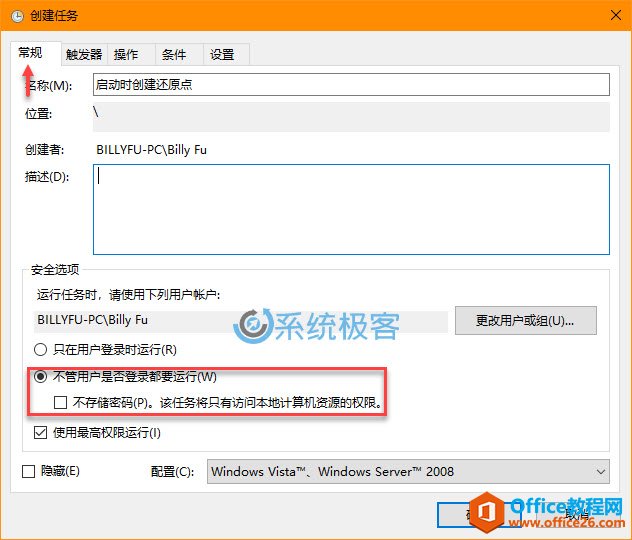
Task: Uncheck 使用最高权限运行(I) checkbox
Action: pyautogui.click(x=40, y=432)
